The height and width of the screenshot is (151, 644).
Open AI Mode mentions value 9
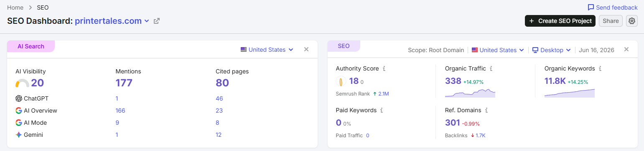point(117,123)
